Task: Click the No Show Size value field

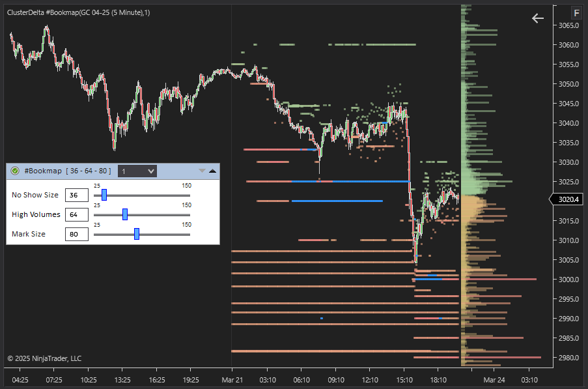Action: coord(77,195)
